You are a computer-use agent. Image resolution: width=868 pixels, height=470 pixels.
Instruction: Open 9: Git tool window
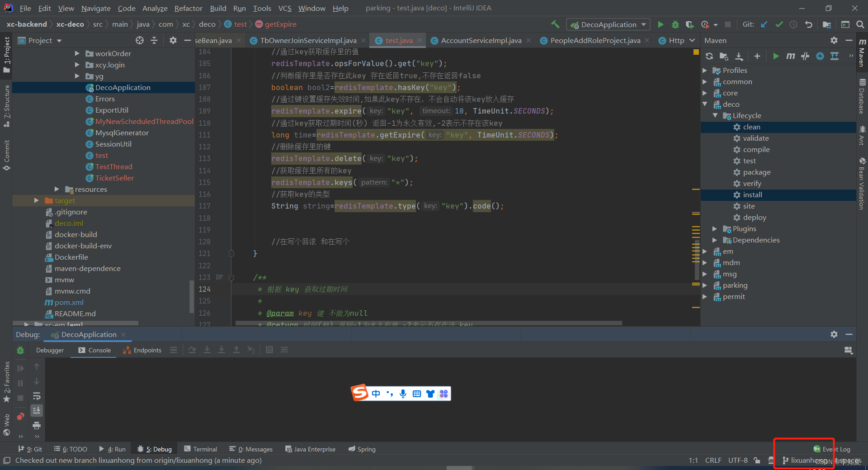click(30, 449)
